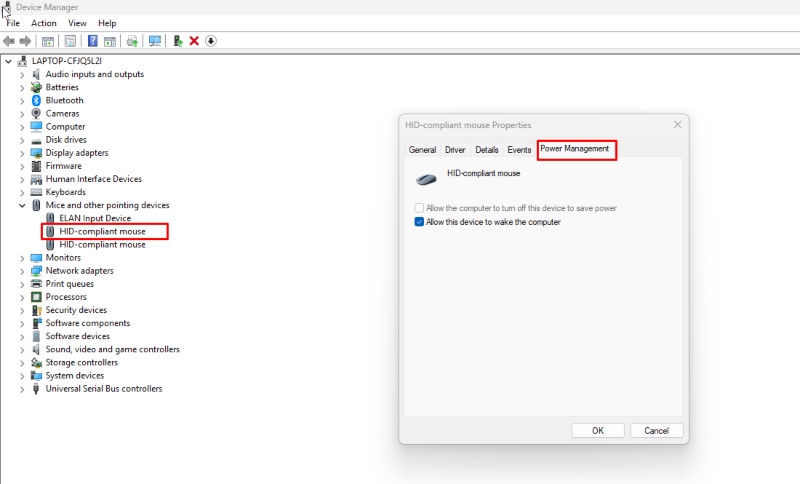Click the circled down-arrow toolbar icon
Viewport: 800px width, 484px height.
pyautogui.click(x=211, y=41)
